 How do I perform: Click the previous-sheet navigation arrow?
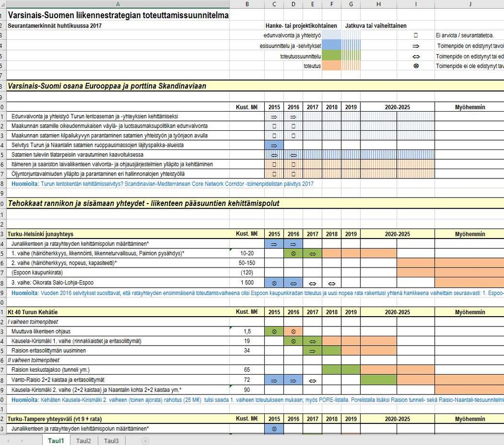coord(8,441)
